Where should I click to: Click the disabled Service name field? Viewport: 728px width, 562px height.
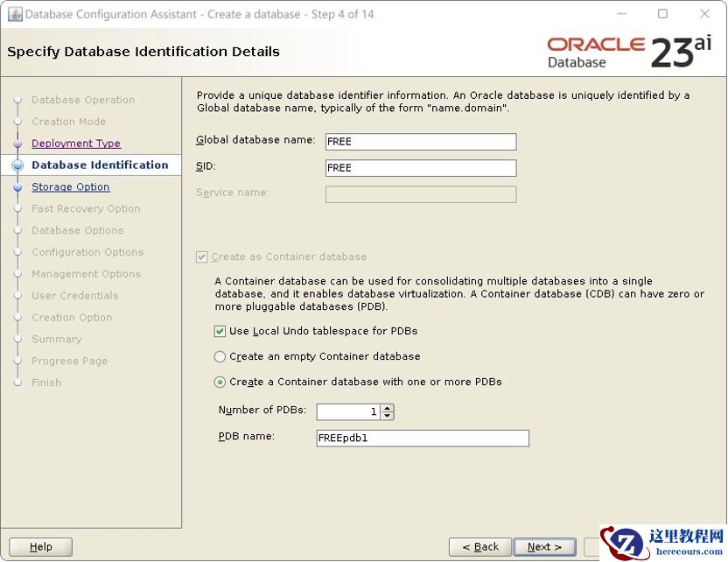pyautogui.click(x=421, y=194)
